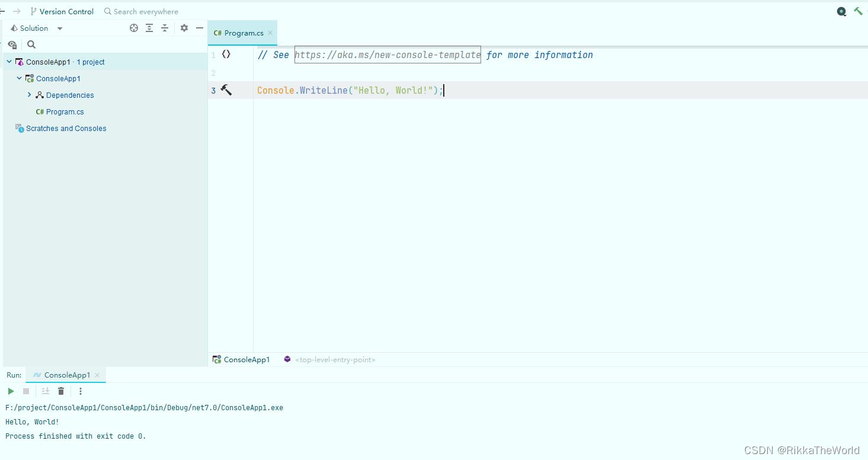The image size is (868, 460).
Task: Select the ConsoleApp1 · 1 project solution row
Action: 105,62
